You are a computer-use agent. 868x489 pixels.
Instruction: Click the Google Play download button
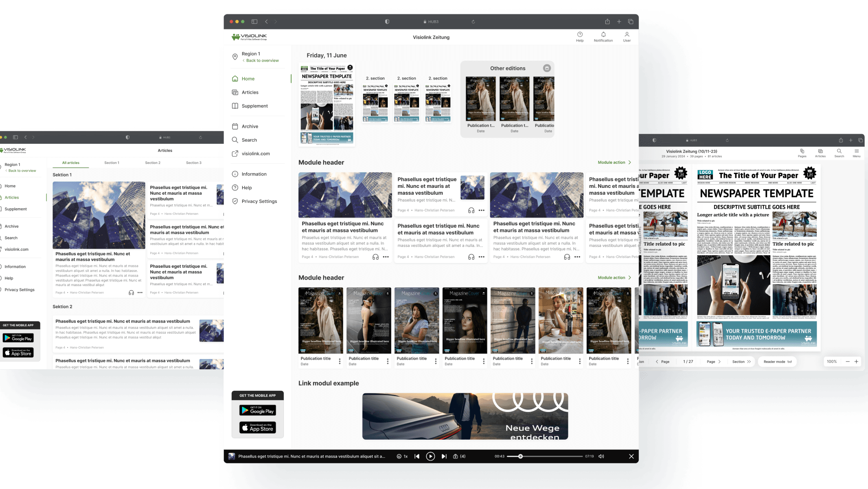258,410
